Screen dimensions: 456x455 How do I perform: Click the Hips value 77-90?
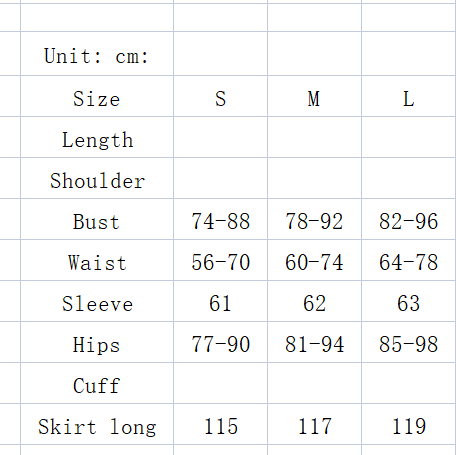[x=220, y=342]
